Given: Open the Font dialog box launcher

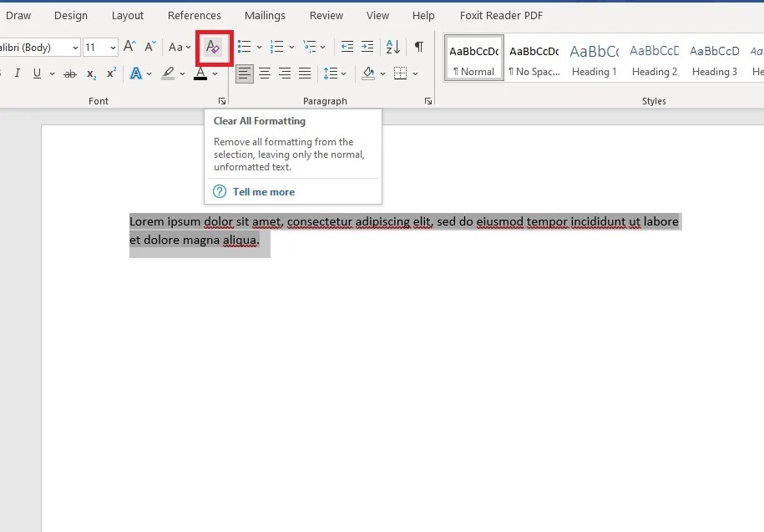Looking at the screenshot, I should coord(221,100).
